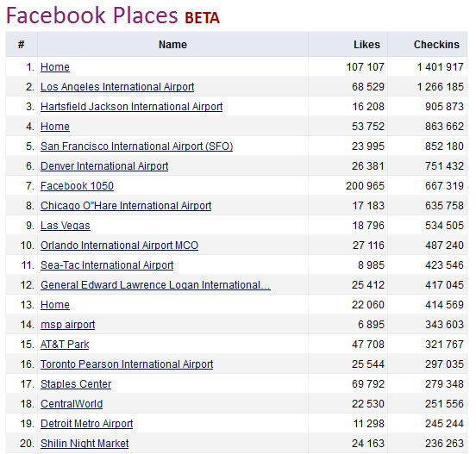This screenshot has height=454, width=476.
Task: Open Chicago O'Hare International Airport link
Action: (x=126, y=206)
